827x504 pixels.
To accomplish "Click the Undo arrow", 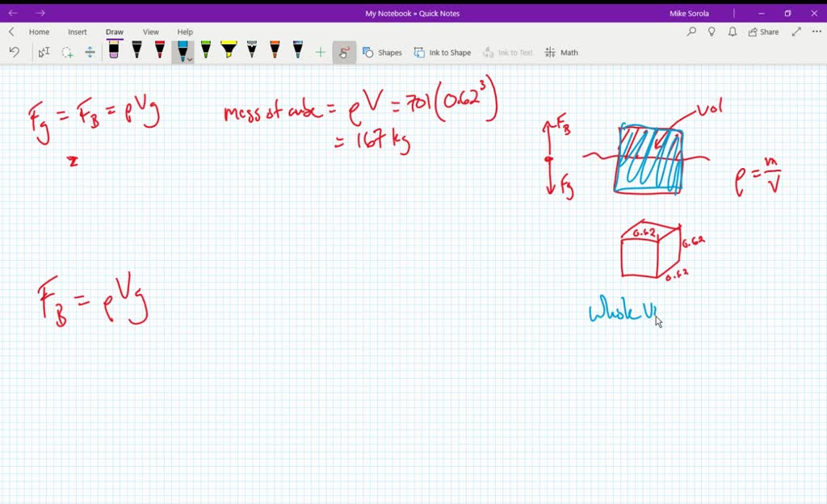I will 15,51.
